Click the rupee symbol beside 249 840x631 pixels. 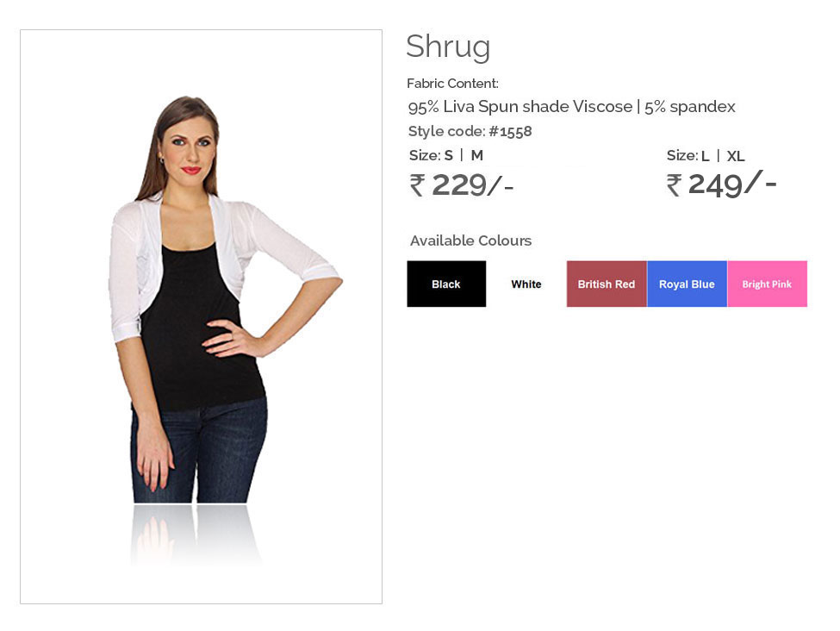(x=674, y=185)
